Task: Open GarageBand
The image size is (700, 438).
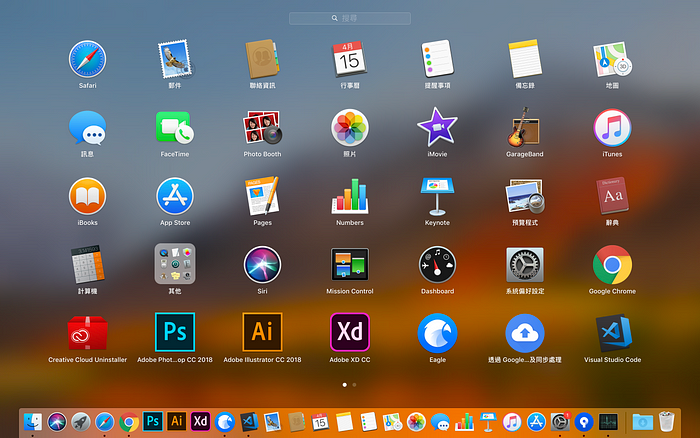Action: point(525,127)
